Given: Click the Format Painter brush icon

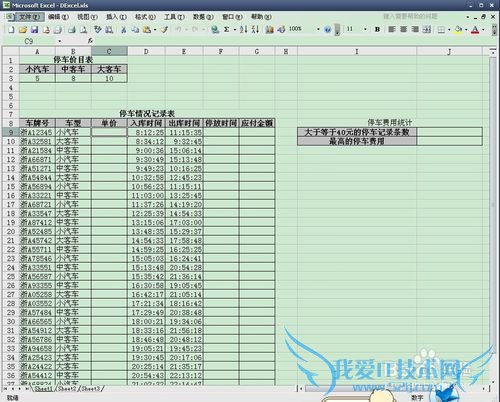Looking at the screenshot, I should (x=164, y=30).
